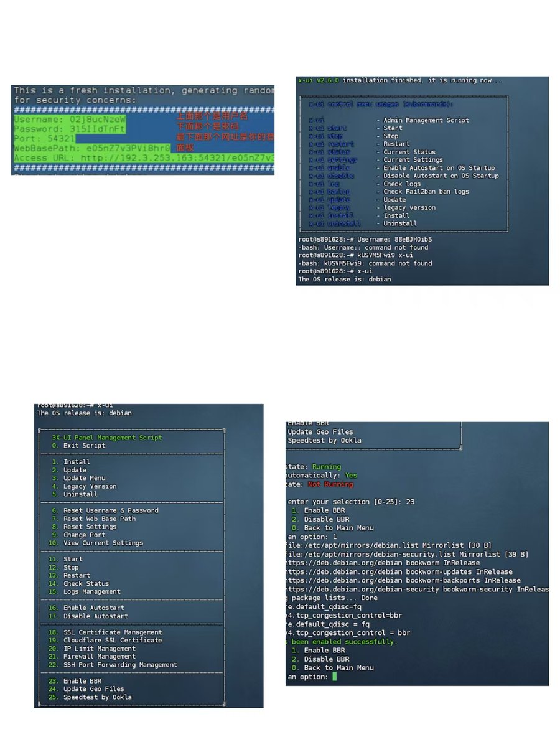This screenshot has height=747, width=560.
Task: Select '10. View Current Settings'
Action: pyautogui.click(x=96, y=543)
